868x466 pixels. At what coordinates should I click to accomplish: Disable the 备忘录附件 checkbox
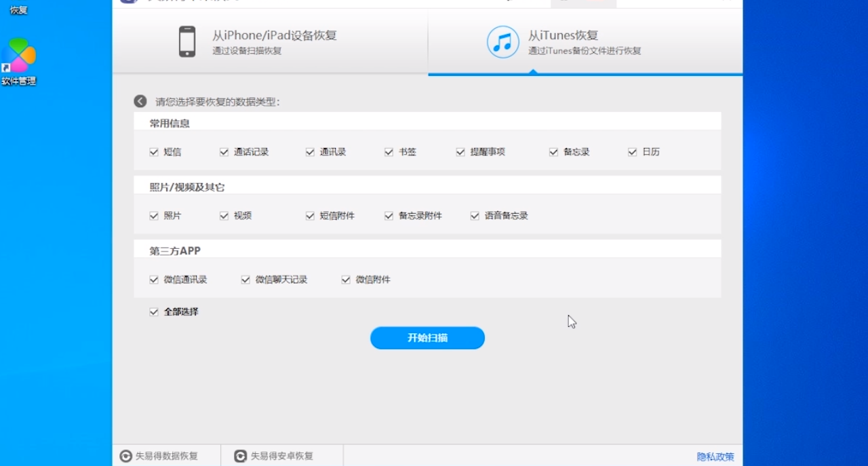(389, 216)
